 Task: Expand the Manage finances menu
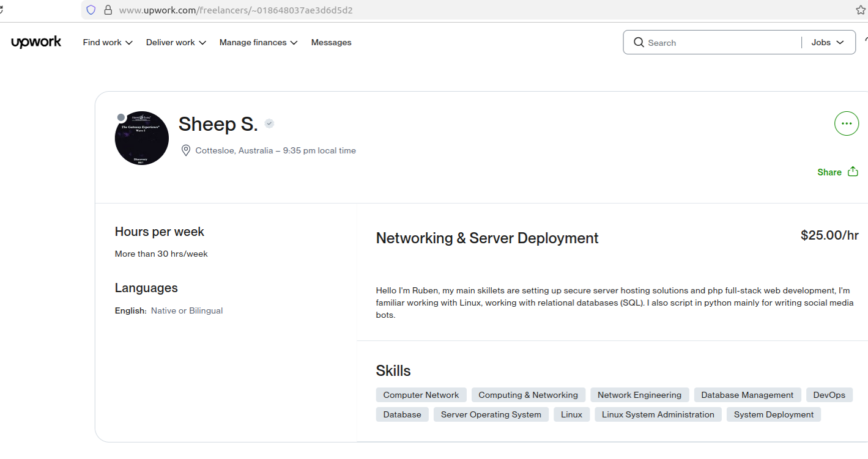tap(258, 42)
